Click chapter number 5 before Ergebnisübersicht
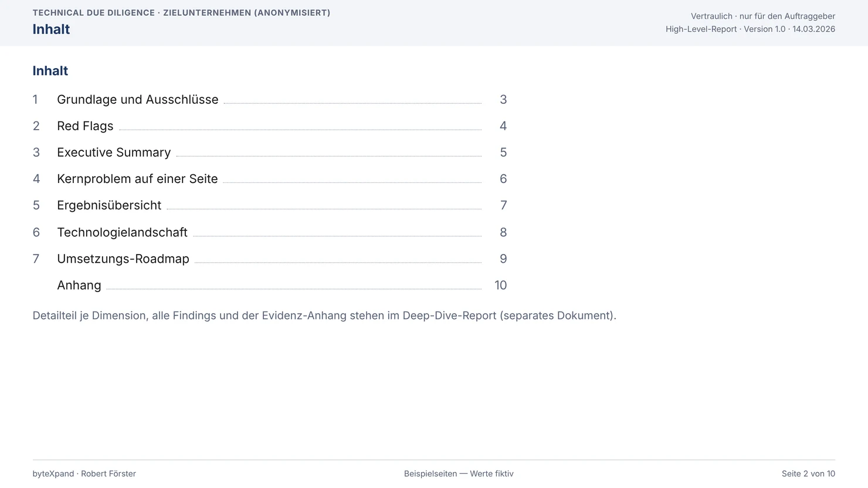This screenshot has height=488, width=868. [x=36, y=205]
